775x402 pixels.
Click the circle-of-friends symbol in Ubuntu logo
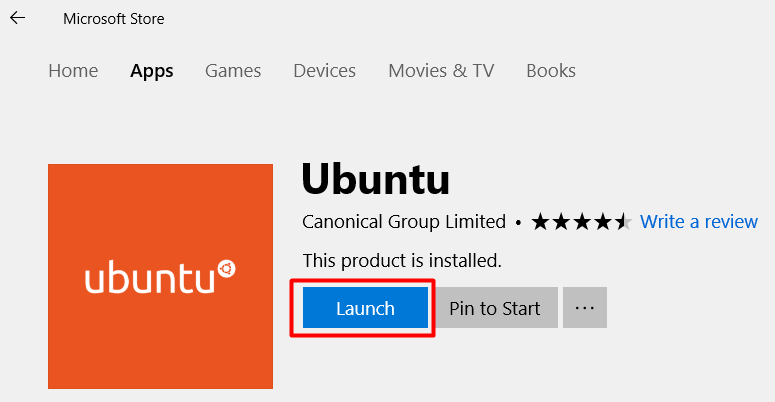point(226,269)
